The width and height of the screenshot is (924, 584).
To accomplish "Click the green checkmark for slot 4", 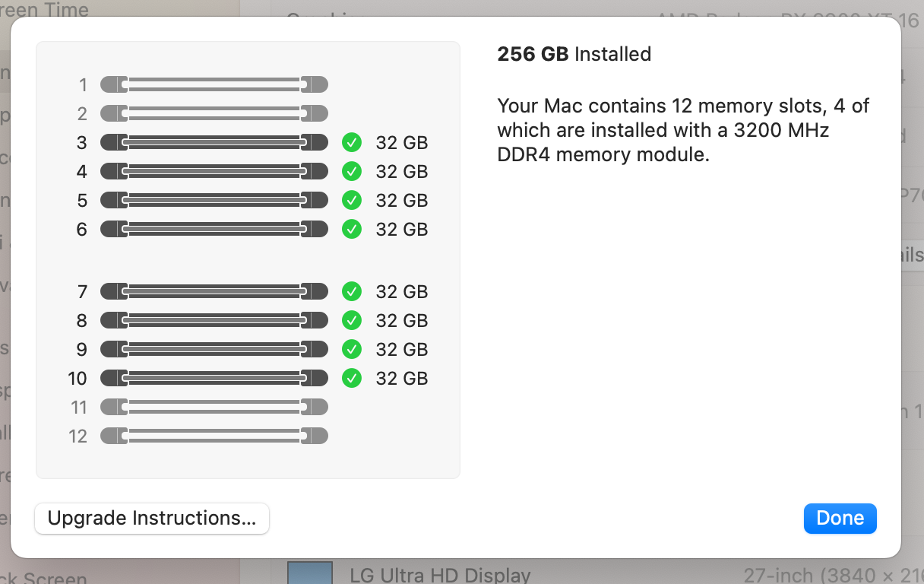I will pyautogui.click(x=351, y=171).
